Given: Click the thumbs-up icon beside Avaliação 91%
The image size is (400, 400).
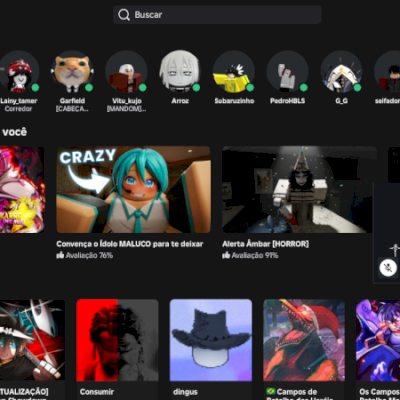Looking at the screenshot, I should point(226,255).
